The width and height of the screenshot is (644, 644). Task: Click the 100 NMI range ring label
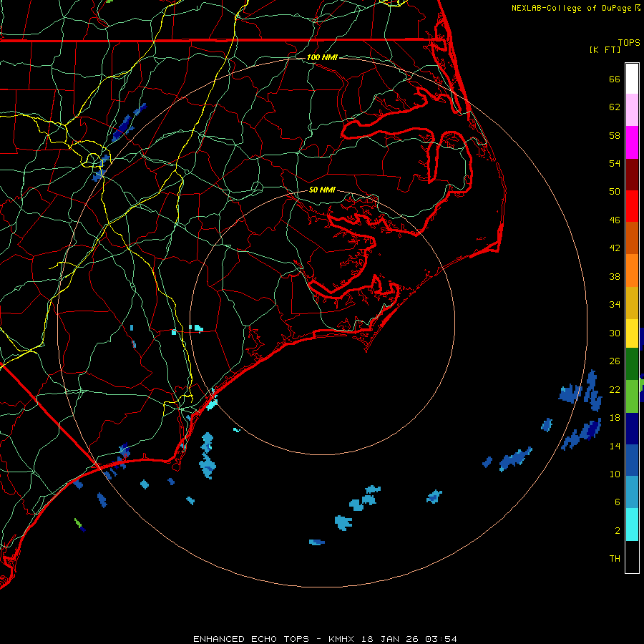(x=322, y=57)
